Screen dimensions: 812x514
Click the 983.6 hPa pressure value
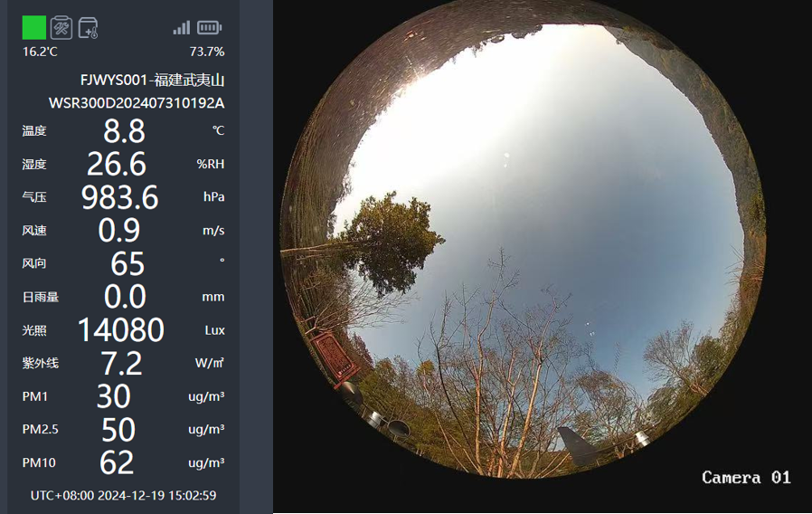click(119, 197)
